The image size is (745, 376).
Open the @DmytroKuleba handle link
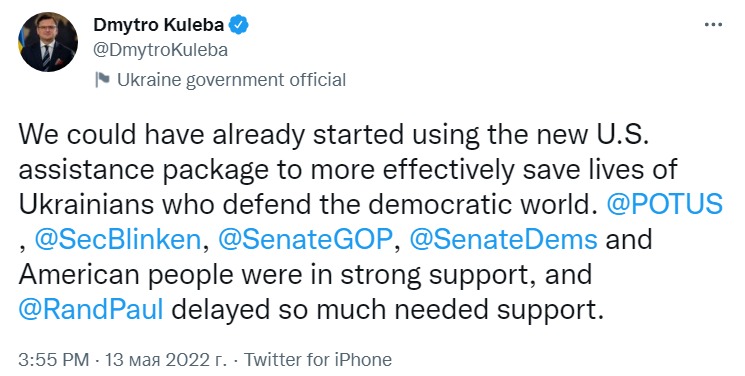pos(161,50)
